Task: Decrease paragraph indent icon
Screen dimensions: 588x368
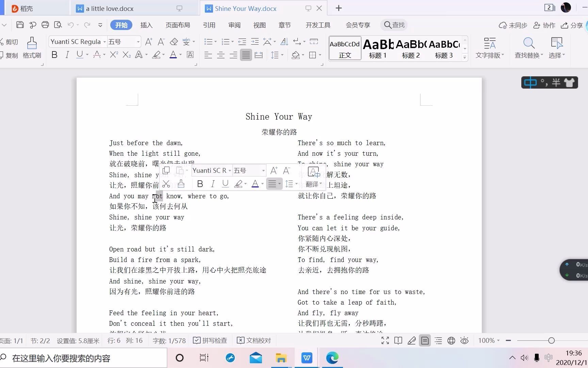Action: pos(242,42)
